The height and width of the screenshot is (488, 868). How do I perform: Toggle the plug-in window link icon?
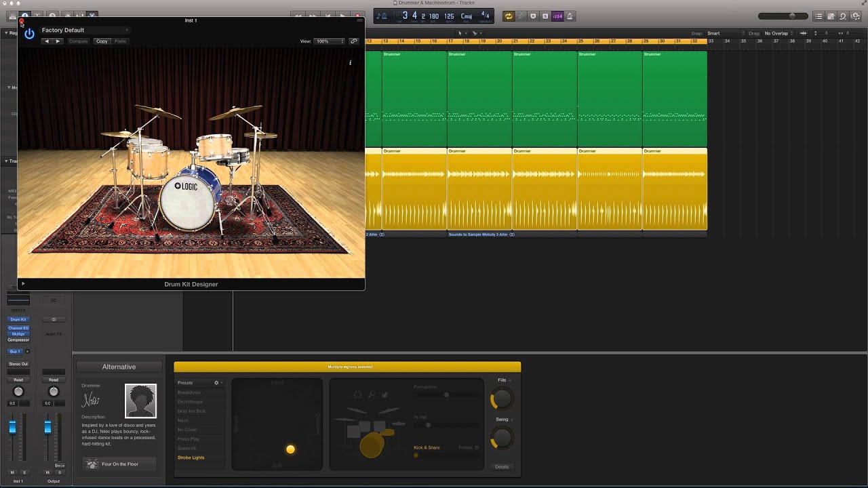point(354,41)
